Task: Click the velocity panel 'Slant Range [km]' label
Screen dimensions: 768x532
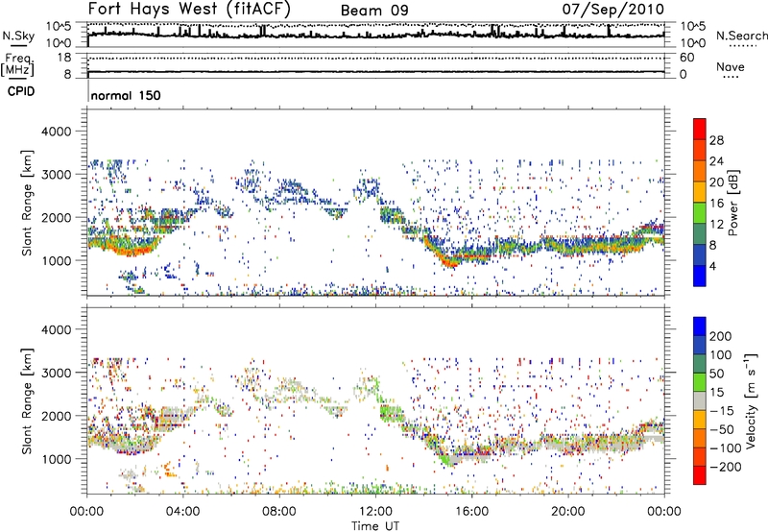Action: click(27, 400)
